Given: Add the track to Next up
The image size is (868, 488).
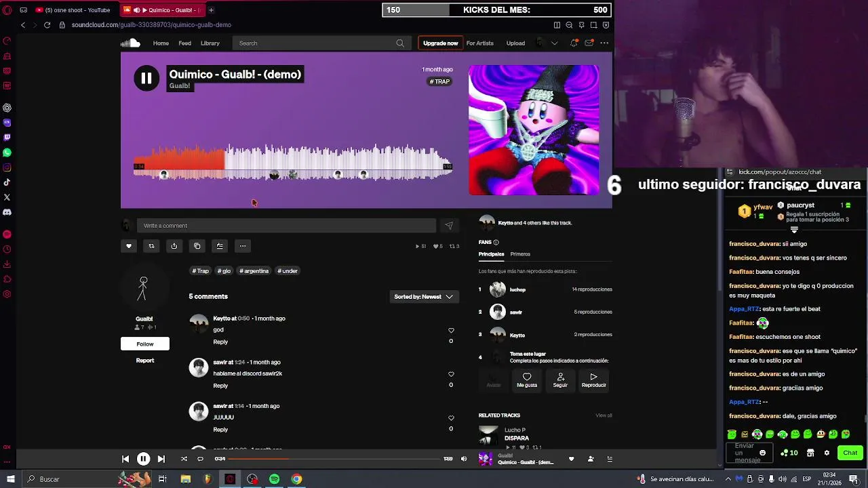Looking at the screenshot, I should [220, 246].
